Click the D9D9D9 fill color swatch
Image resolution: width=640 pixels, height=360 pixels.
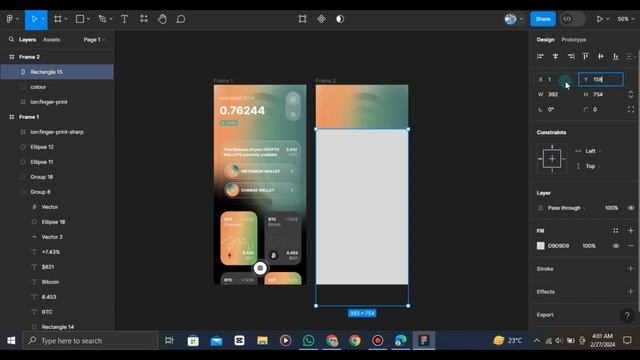point(540,246)
